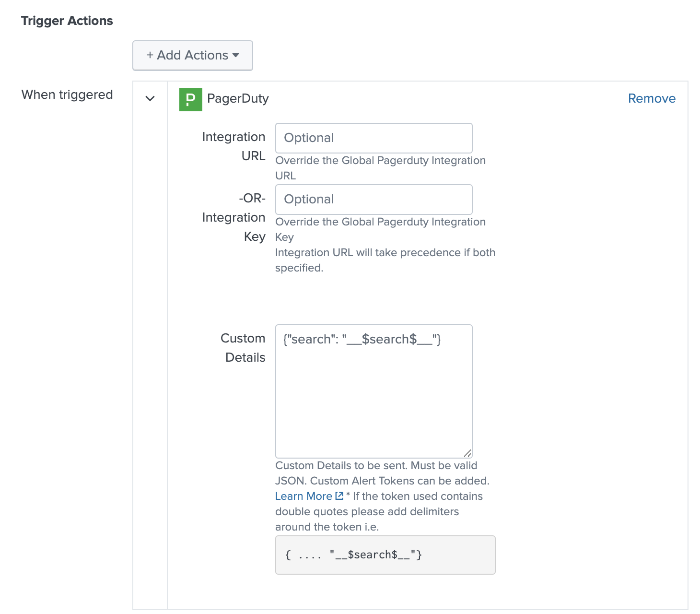Open the Add Actions dropdown caret

click(x=235, y=55)
